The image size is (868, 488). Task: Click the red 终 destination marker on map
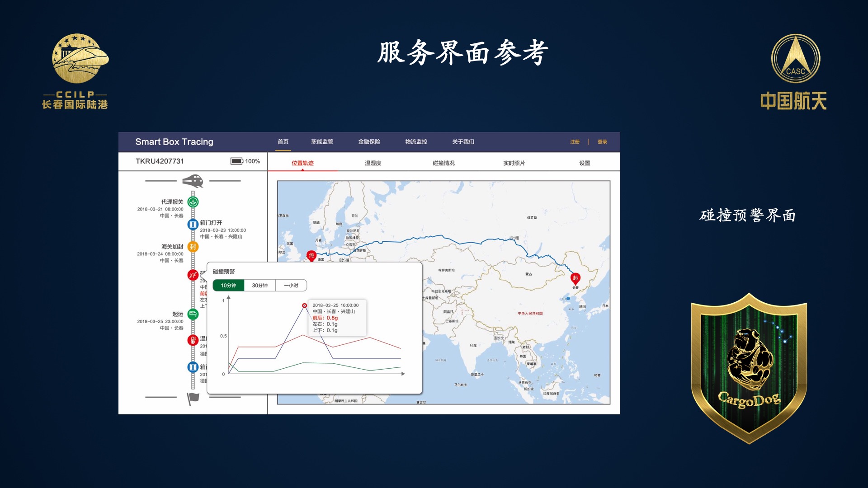pos(311,256)
